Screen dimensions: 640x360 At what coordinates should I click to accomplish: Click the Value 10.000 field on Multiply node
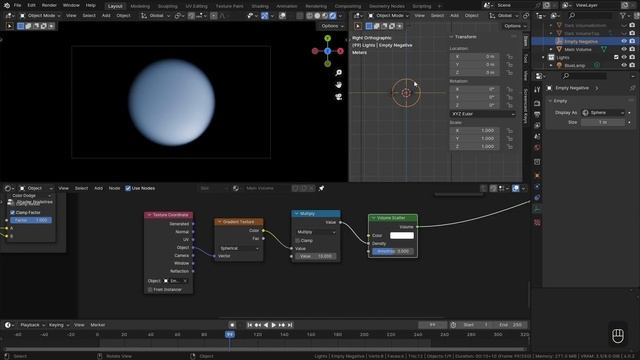coord(316,256)
